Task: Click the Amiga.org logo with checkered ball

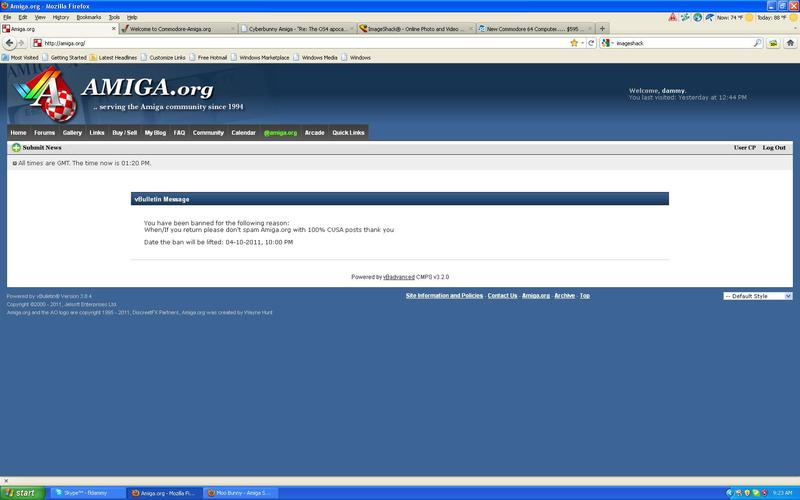Action: (x=47, y=95)
